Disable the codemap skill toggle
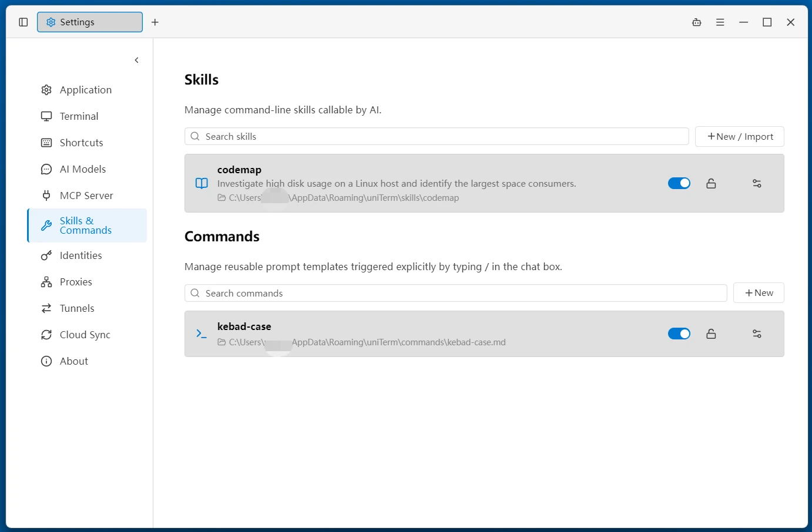The height and width of the screenshot is (532, 812). coord(679,183)
